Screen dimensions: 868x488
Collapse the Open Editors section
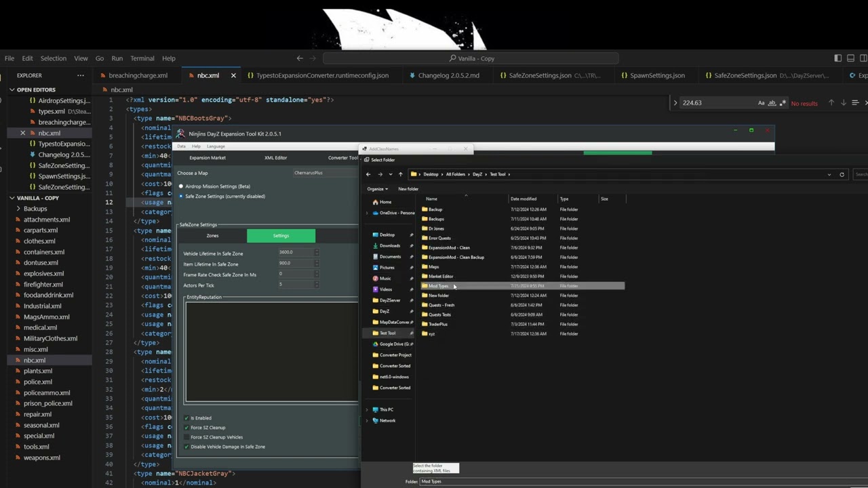point(12,89)
